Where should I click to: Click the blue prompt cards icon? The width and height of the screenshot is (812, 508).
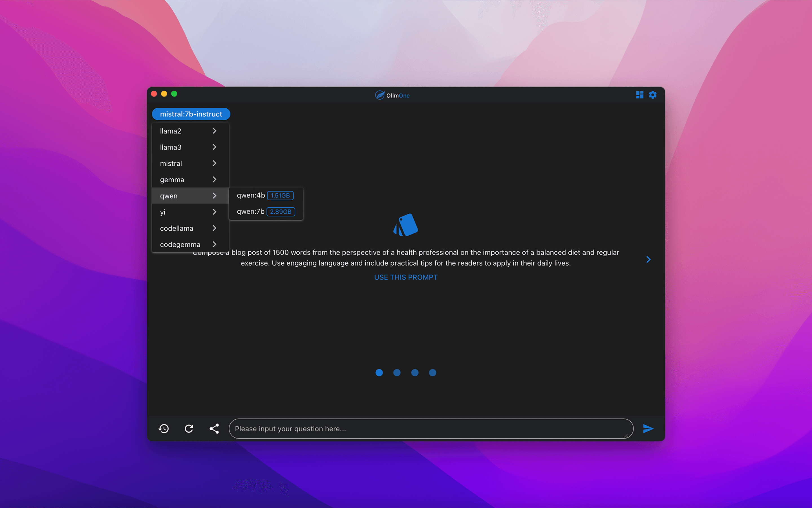406,225
